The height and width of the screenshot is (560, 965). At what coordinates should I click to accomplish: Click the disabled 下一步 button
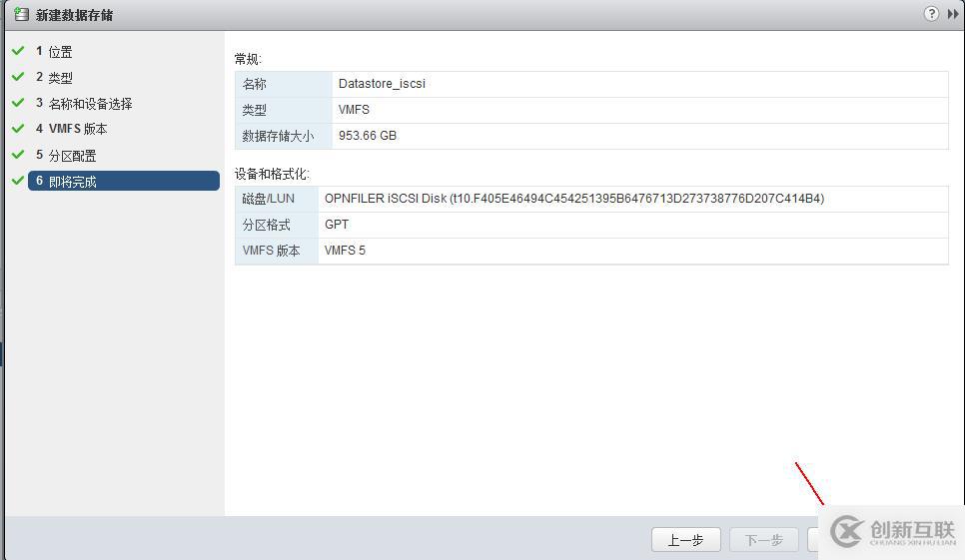(x=764, y=540)
